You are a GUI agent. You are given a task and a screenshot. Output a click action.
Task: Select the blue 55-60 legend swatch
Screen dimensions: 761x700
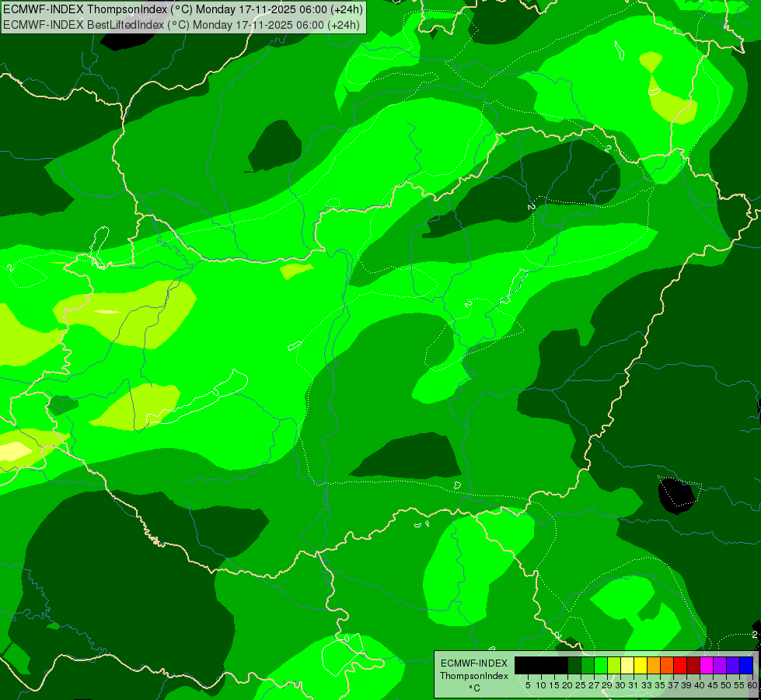746,665
